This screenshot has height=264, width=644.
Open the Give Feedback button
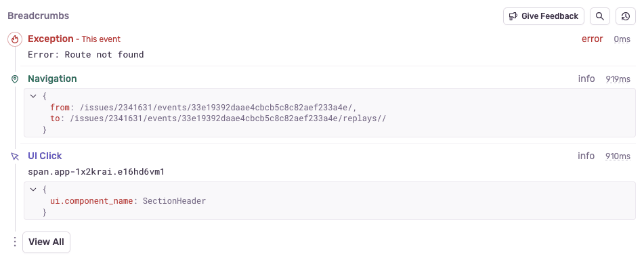(x=543, y=16)
